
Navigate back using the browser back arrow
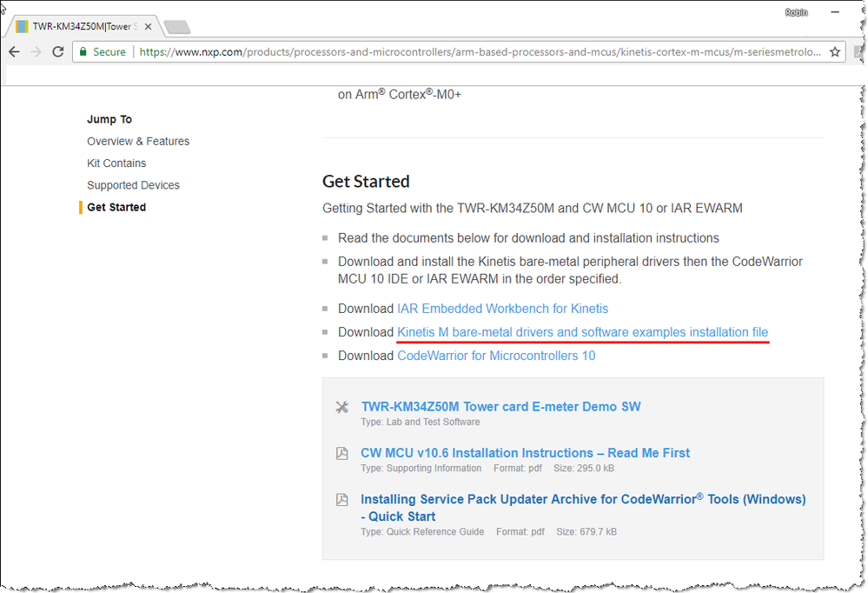[x=15, y=52]
